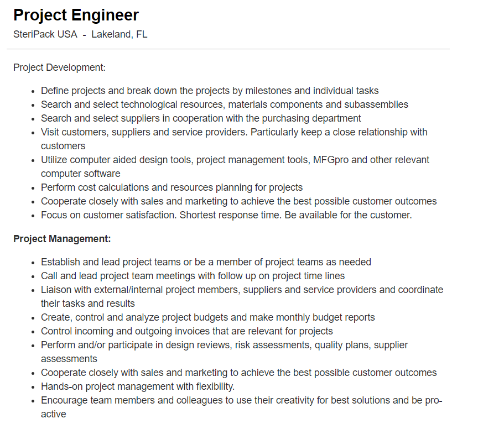Viewport: 504px width, 429px height.
Task: Click the Call and lead project team meetings line
Action: coord(193,276)
